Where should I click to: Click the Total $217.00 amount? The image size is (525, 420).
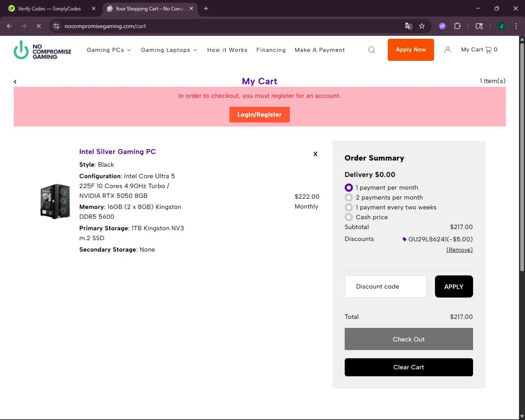tap(461, 317)
